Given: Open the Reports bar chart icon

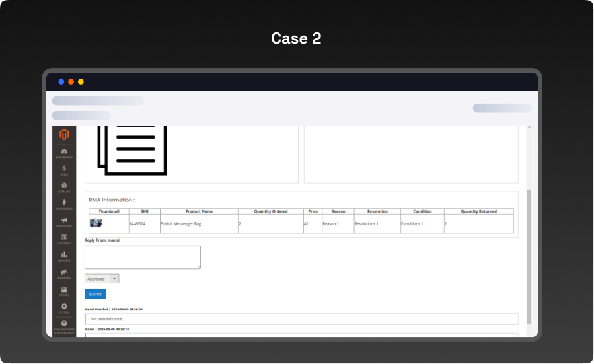Looking at the screenshot, I should [x=64, y=256].
